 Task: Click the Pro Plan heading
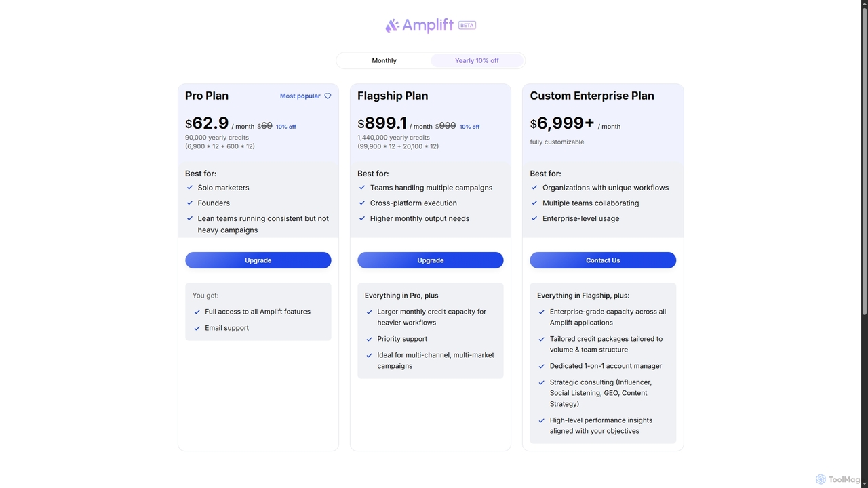(207, 96)
